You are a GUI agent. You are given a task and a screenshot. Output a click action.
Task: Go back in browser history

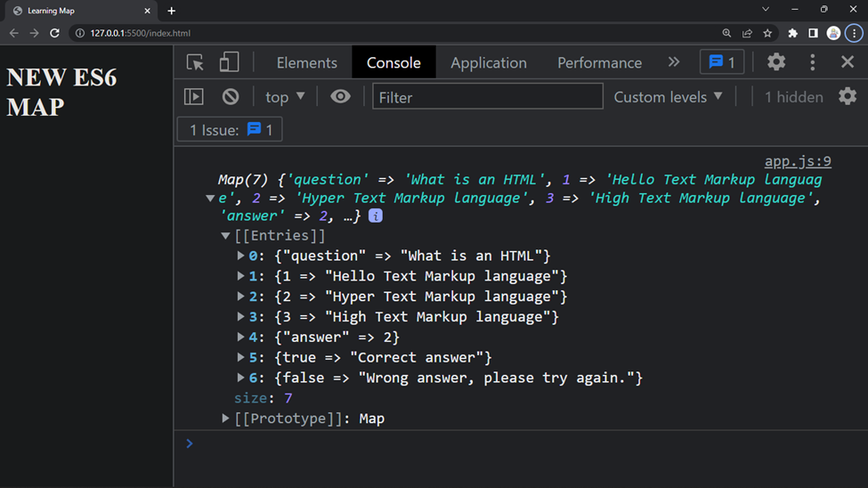(14, 33)
